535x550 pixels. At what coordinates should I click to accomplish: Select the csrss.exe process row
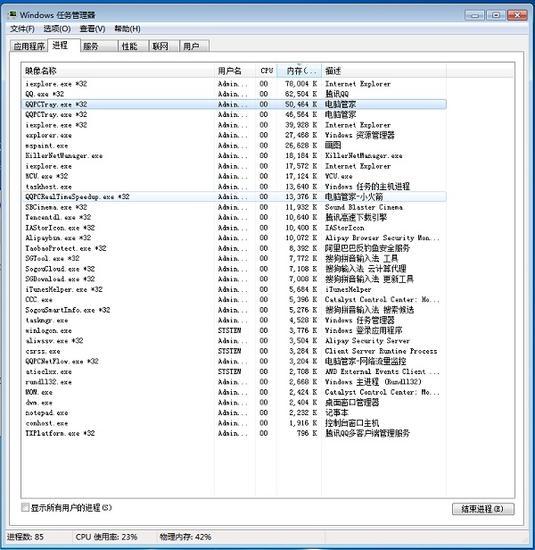[234, 351]
